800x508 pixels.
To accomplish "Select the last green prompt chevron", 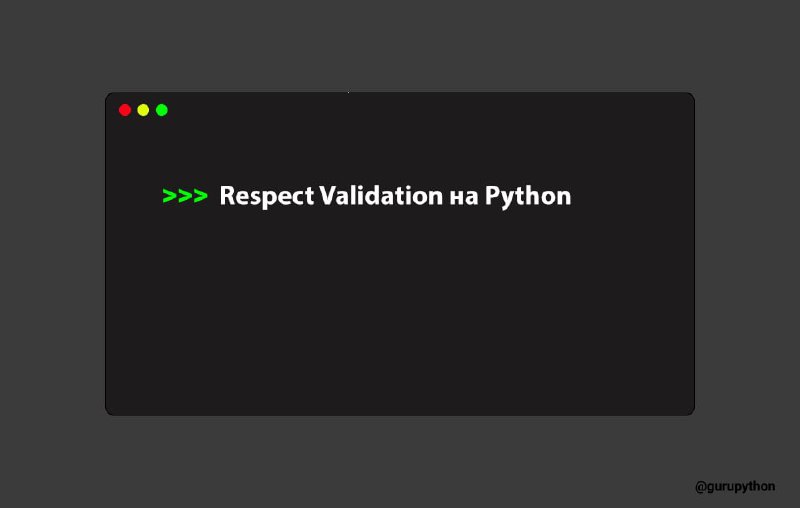I will coord(200,196).
